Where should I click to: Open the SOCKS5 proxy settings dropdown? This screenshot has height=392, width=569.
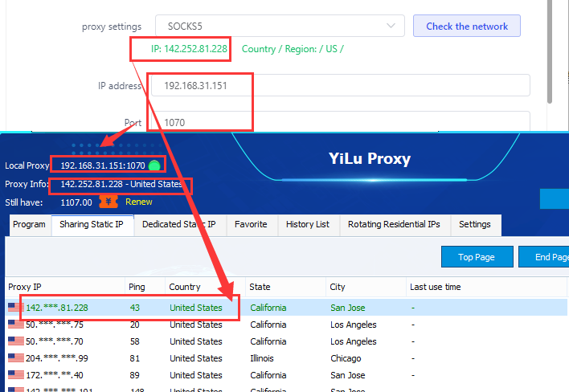[x=280, y=27]
